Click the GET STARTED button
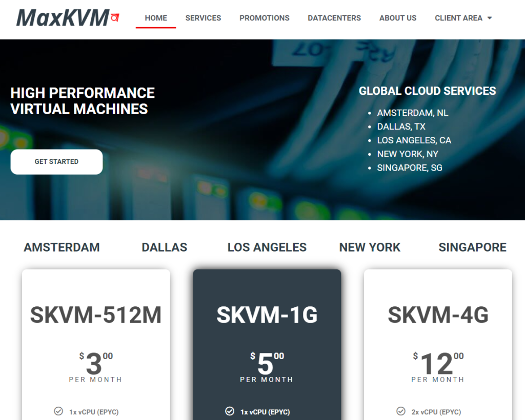This screenshot has height=420, width=525. [x=56, y=162]
